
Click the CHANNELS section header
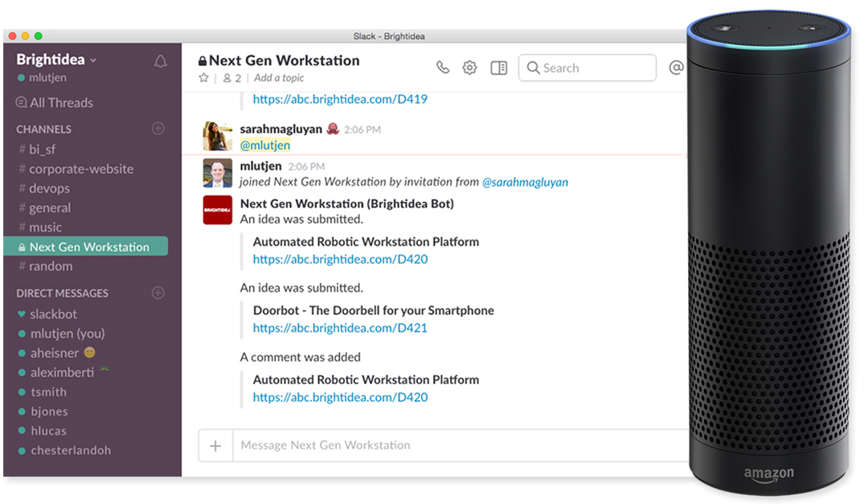[x=43, y=129]
